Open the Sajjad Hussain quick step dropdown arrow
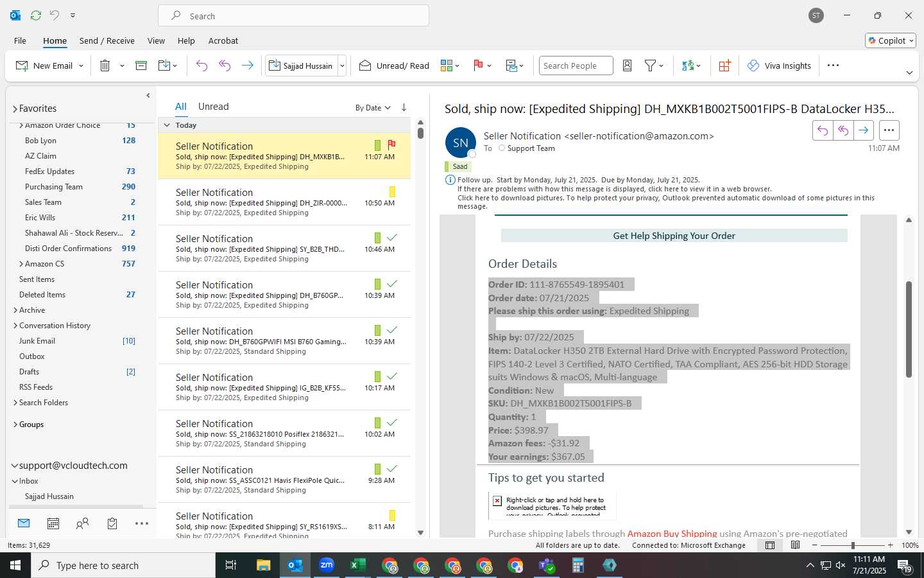Viewport: 924px width, 578px height. 342,66
